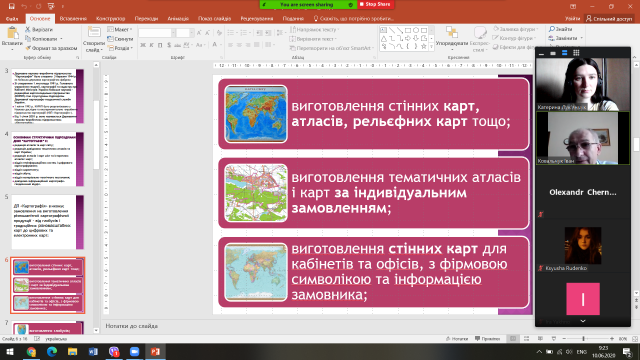The height and width of the screenshot is (360, 640).
Task: Pick the star shape in shapes gallery
Action: [x=424, y=47]
